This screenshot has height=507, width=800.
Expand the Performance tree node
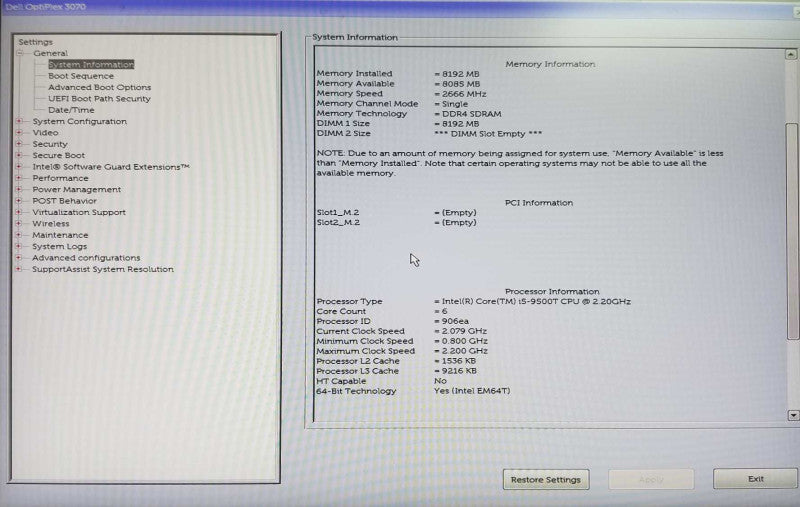click(x=19, y=178)
